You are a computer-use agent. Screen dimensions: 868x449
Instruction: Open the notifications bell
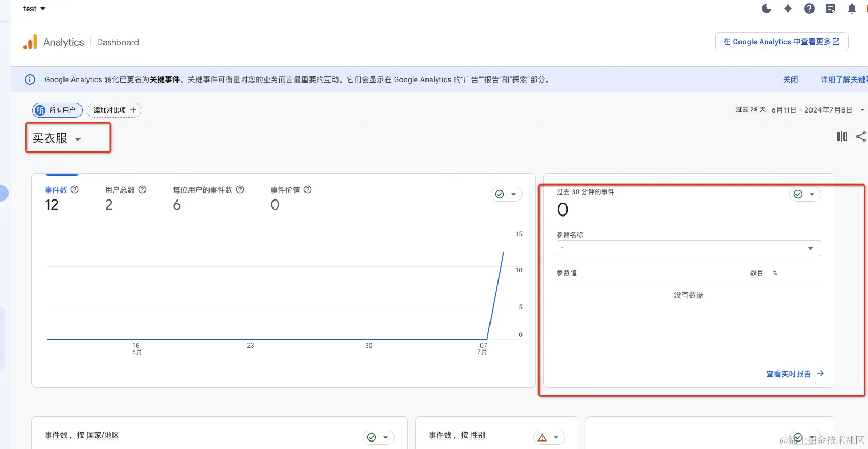coord(852,9)
